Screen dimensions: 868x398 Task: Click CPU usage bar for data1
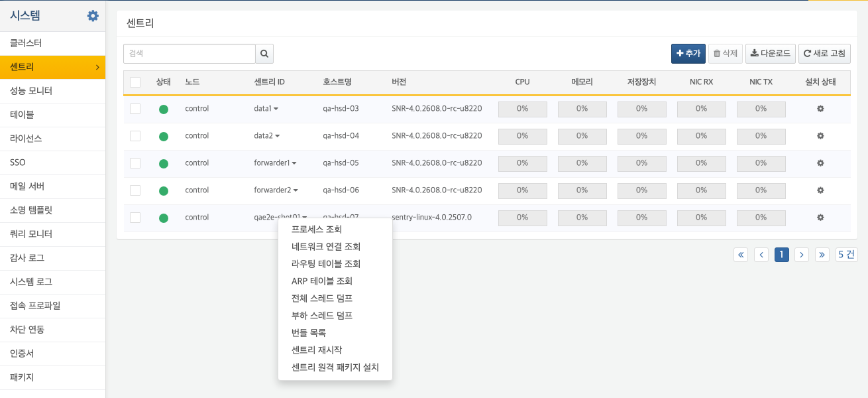coord(523,109)
